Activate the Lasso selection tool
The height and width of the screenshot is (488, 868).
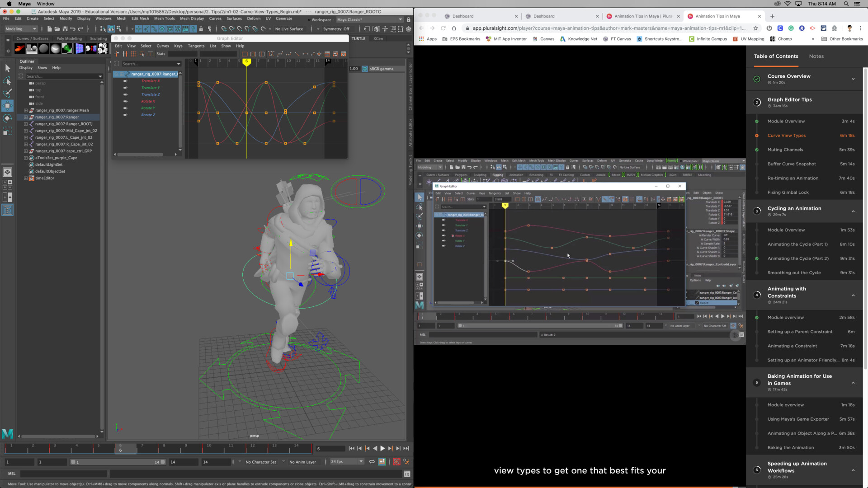click(x=7, y=80)
